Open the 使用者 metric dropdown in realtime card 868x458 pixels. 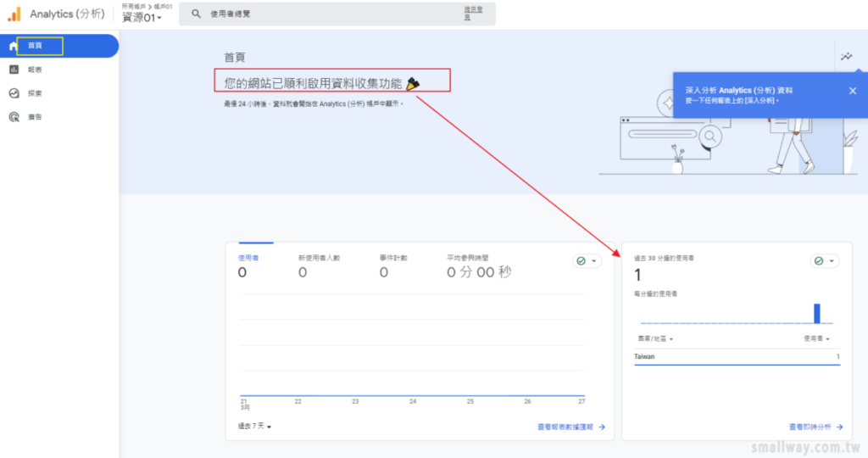816,338
